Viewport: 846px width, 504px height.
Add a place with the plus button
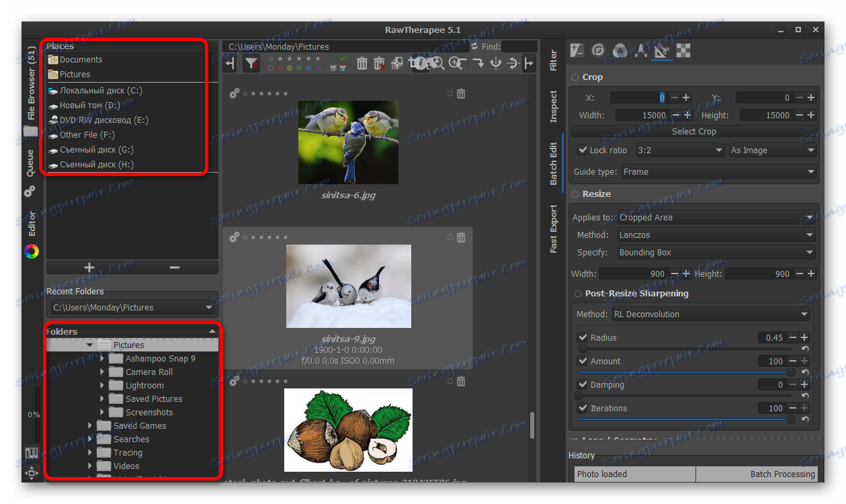(89, 267)
